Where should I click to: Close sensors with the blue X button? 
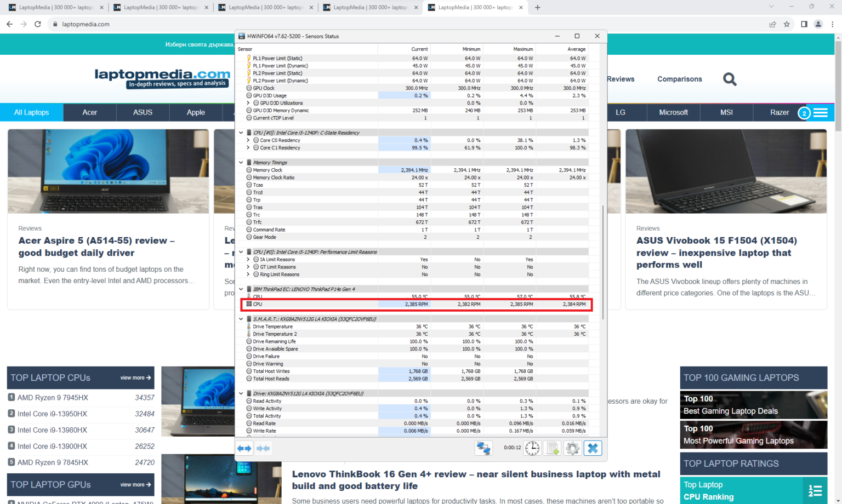(593, 448)
